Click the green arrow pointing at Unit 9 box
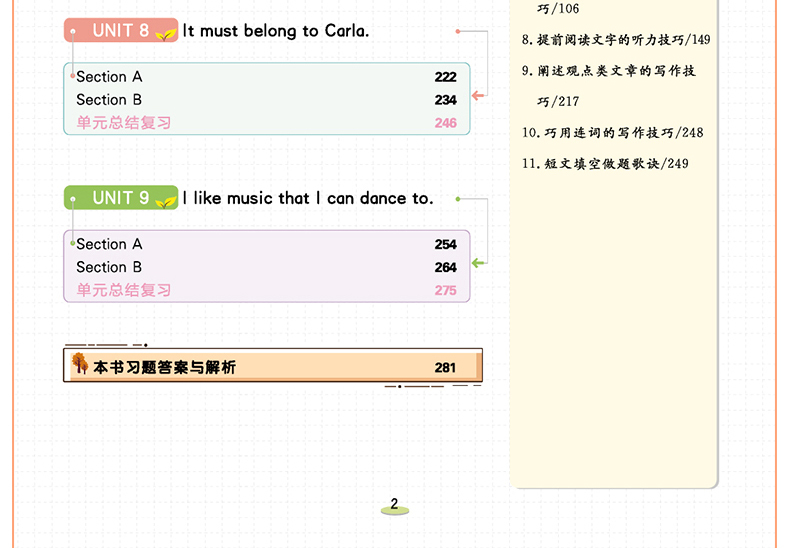The width and height of the screenshot is (790, 548). [x=478, y=263]
